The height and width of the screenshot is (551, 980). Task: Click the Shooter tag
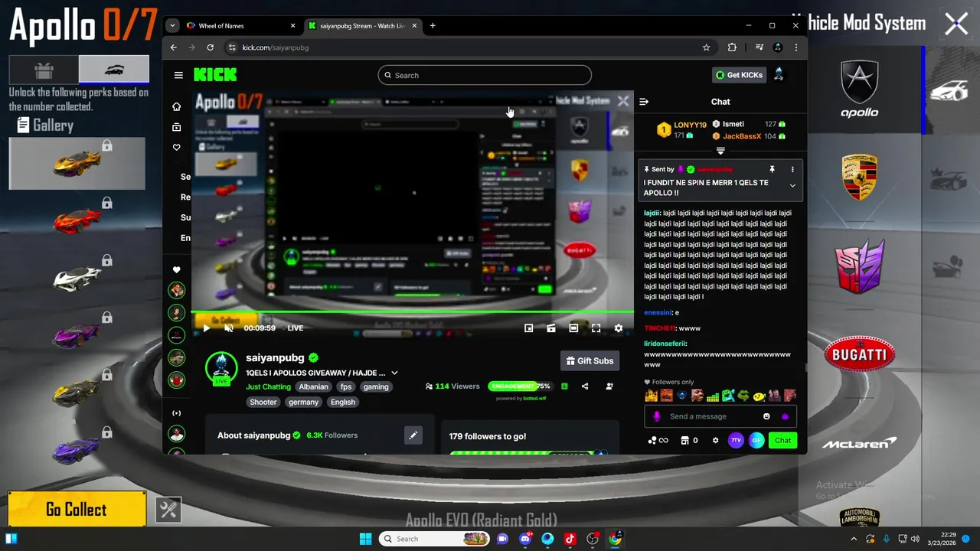pyautogui.click(x=263, y=402)
